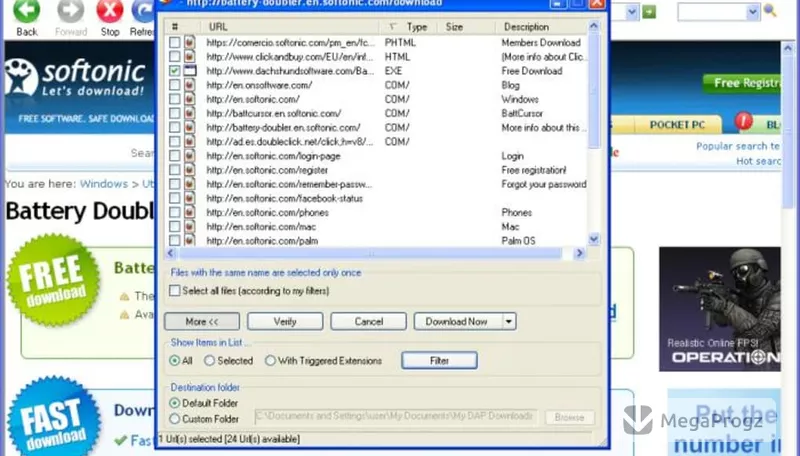Click URL list scroll down arrow

593,239
